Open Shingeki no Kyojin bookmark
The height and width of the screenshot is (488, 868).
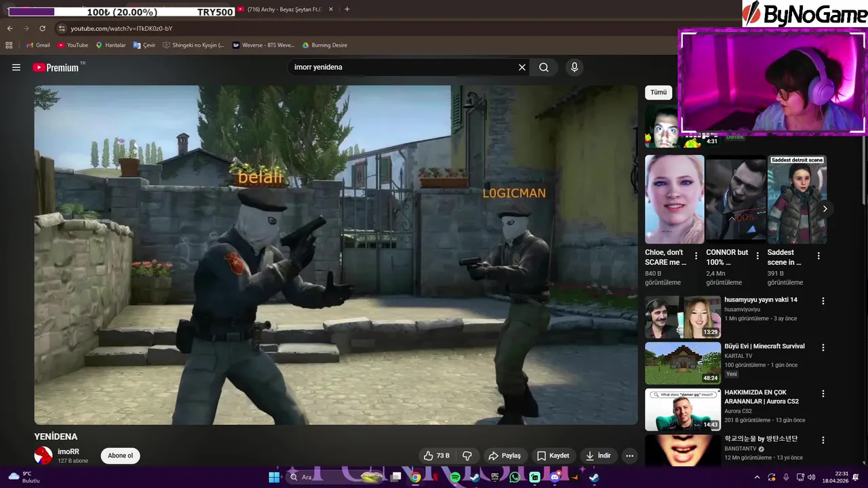(x=193, y=45)
